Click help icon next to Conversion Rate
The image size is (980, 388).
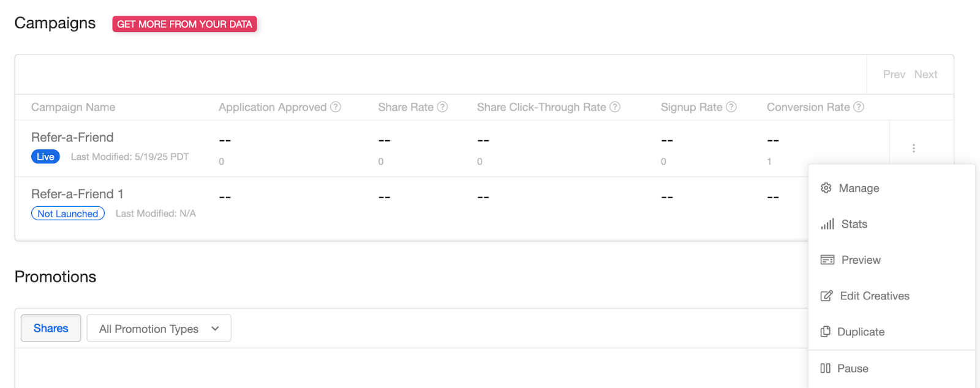(x=859, y=107)
